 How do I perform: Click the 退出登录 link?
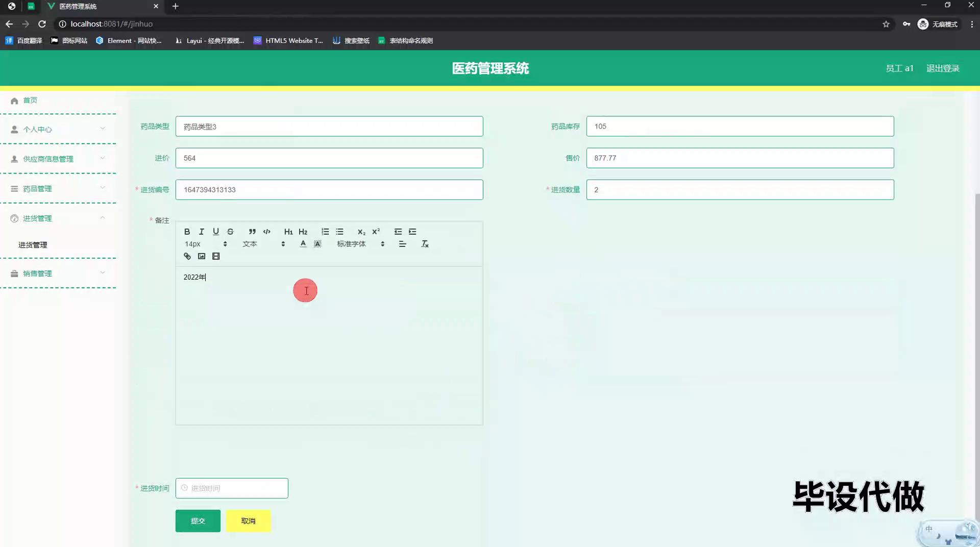[x=943, y=68]
